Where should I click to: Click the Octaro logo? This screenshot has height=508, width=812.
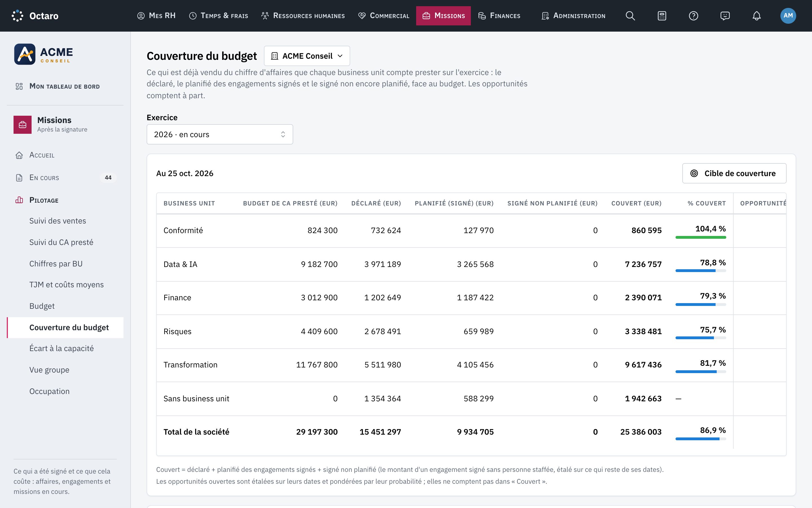point(35,16)
